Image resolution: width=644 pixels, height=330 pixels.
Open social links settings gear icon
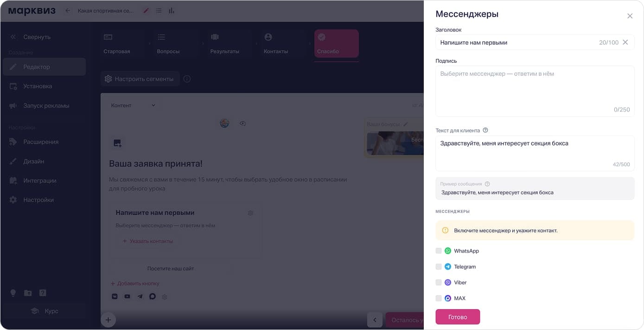(x=164, y=297)
